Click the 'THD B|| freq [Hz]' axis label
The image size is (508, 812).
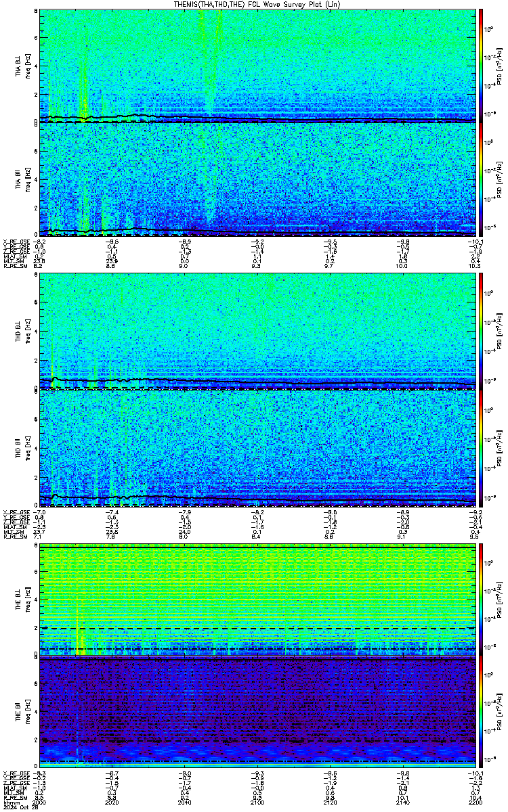23,449
